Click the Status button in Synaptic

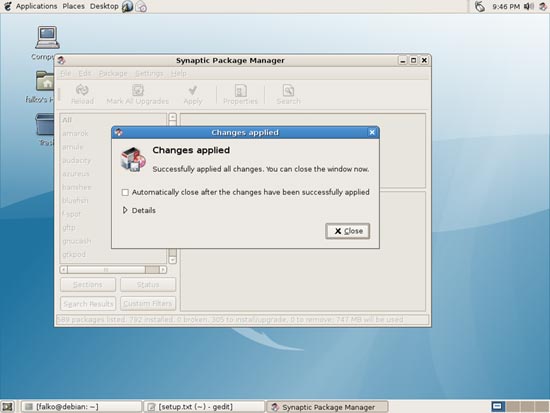(148, 285)
